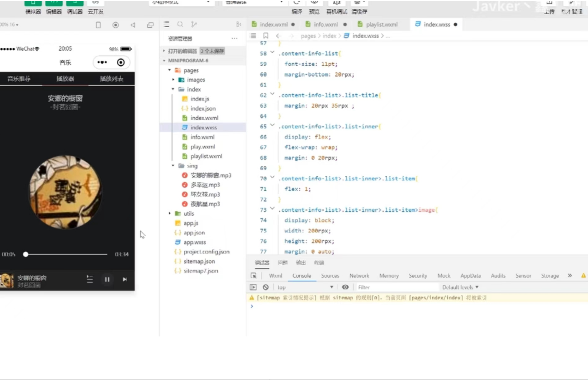Open mini program capsule menu dots

102,62
